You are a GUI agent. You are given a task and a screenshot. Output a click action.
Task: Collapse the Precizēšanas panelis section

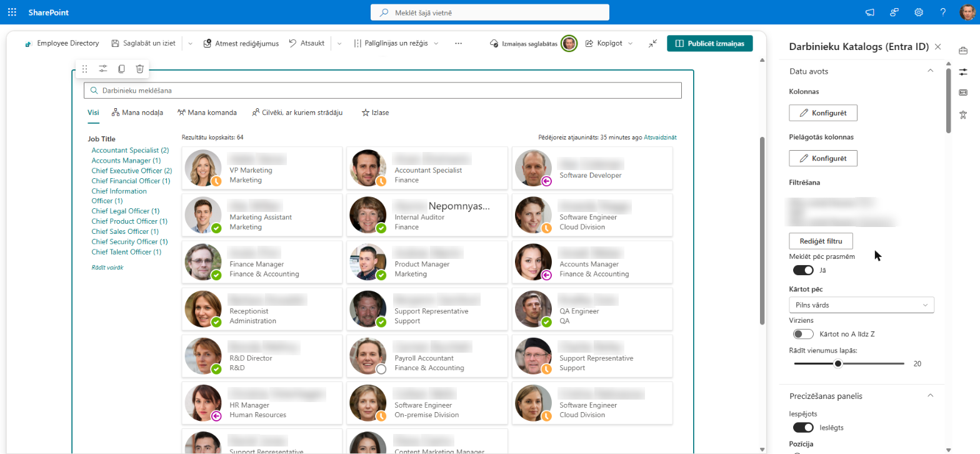930,395
